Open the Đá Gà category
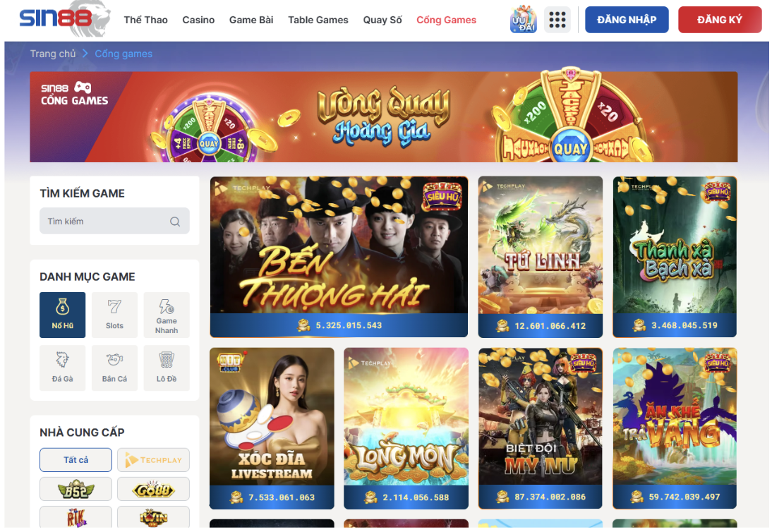The width and height of the screenshot is (772, 532). tap(63, 368)
